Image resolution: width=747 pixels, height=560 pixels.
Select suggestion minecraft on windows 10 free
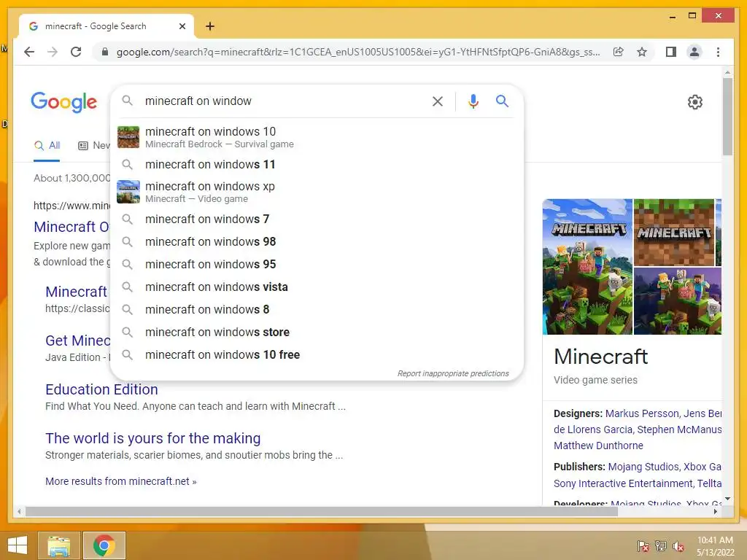317,355
